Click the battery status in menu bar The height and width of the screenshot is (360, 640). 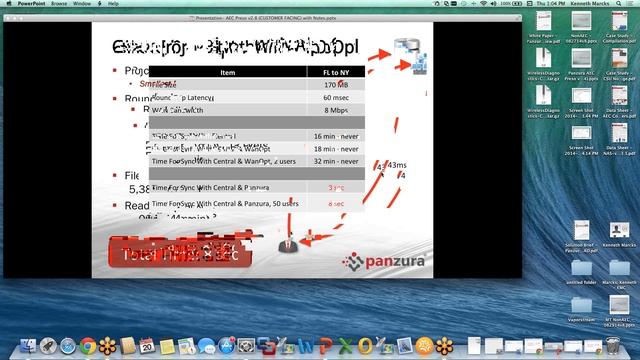tap(512, 3)
